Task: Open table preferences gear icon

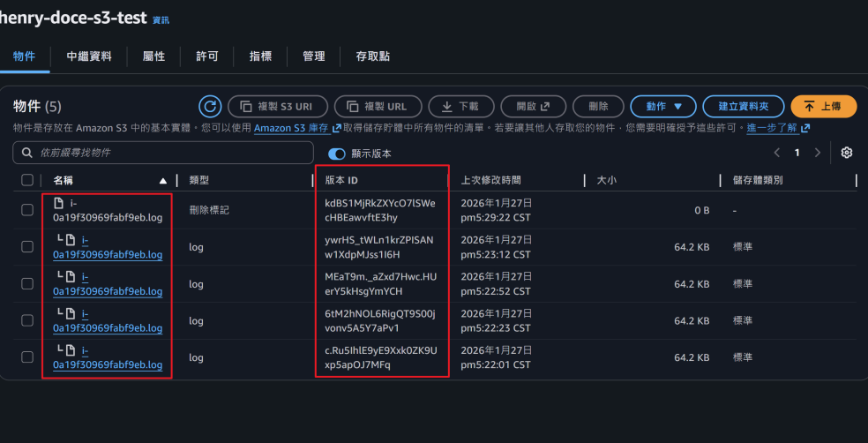Action: pyautogui.click(x=847, y=153)
